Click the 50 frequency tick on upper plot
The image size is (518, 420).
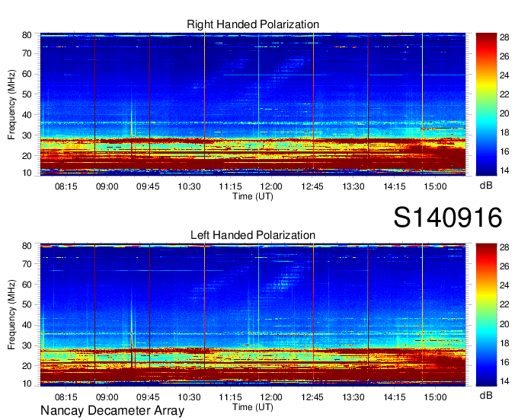point(27,94)
